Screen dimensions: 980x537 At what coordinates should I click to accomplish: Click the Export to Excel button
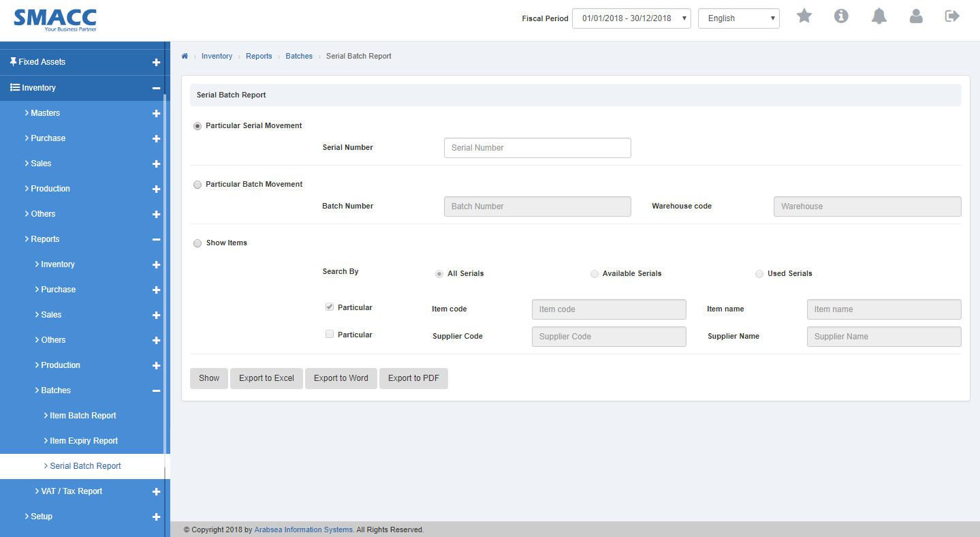(x=266, y=378)
